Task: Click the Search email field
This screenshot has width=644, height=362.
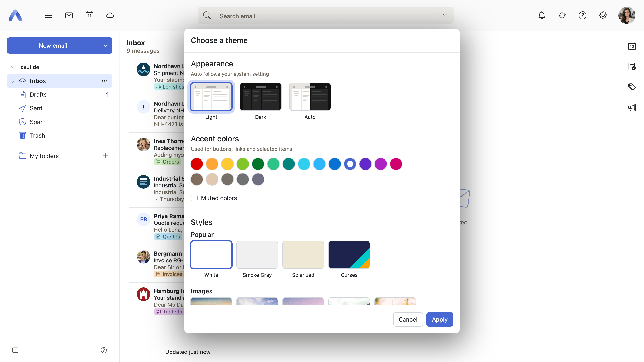Action: 326,16
